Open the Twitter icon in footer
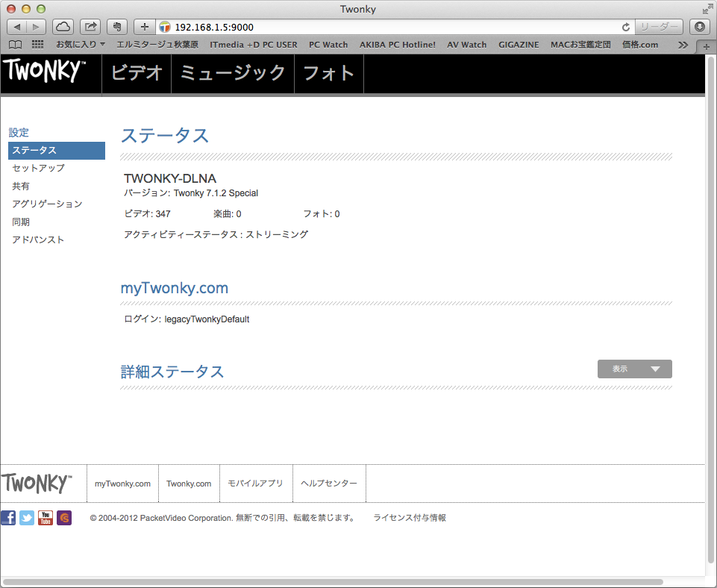This screenshot has width=717, height=588. tap(27, 518)
